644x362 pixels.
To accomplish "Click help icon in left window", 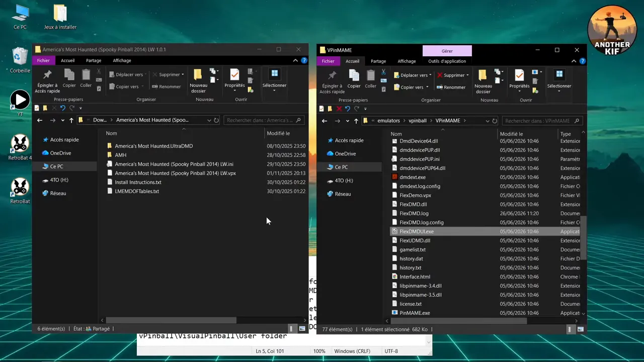I will click(x=304, y=60).
